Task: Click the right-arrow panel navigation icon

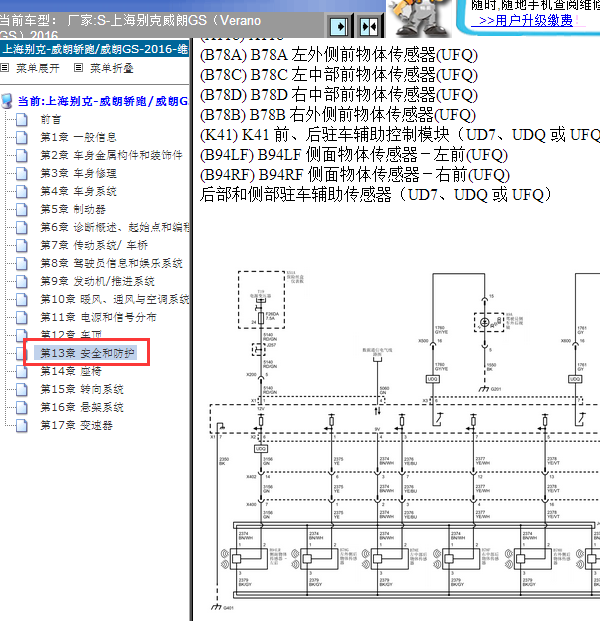Action: (x=339, y=27)
